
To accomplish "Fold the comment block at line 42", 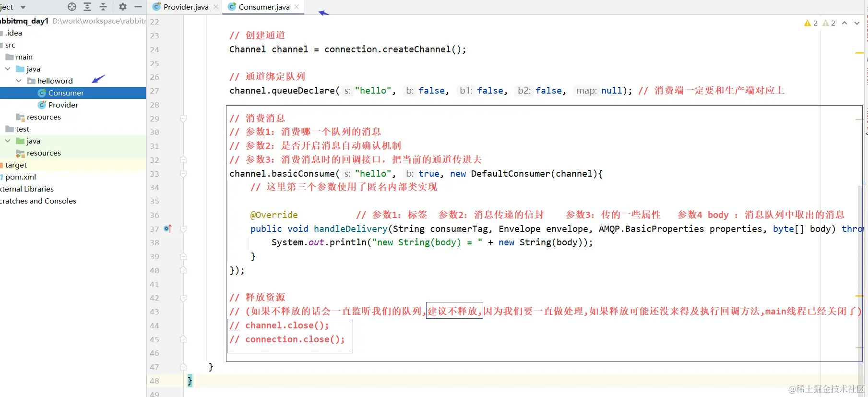I will pos(183,298).
